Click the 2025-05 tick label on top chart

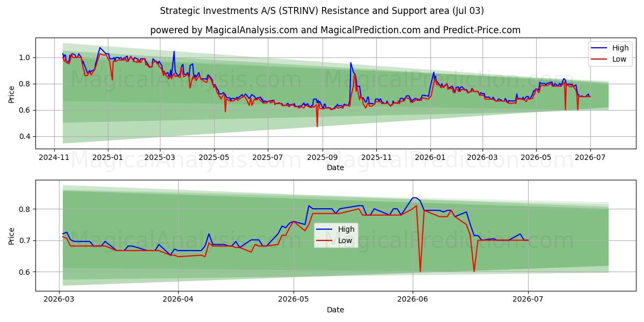point(214,158)
